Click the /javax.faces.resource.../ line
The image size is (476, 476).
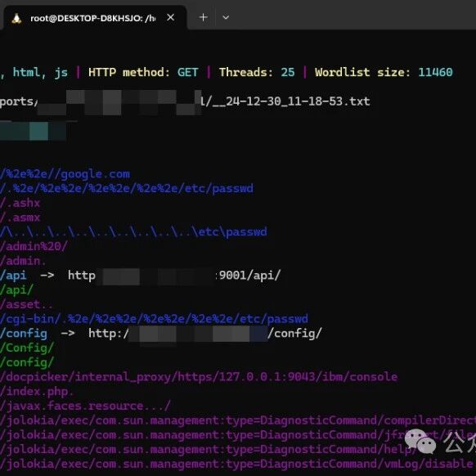click(85, 406)
